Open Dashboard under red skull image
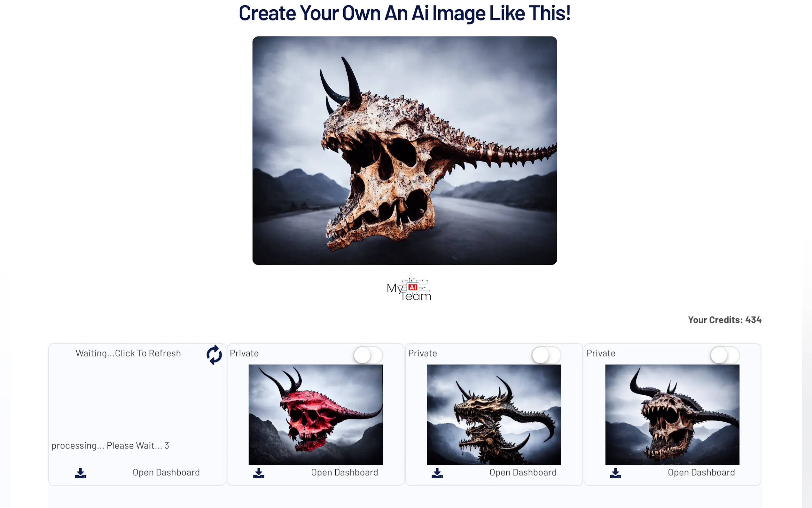The image size is (812, 508). click(x=344, y=472)
